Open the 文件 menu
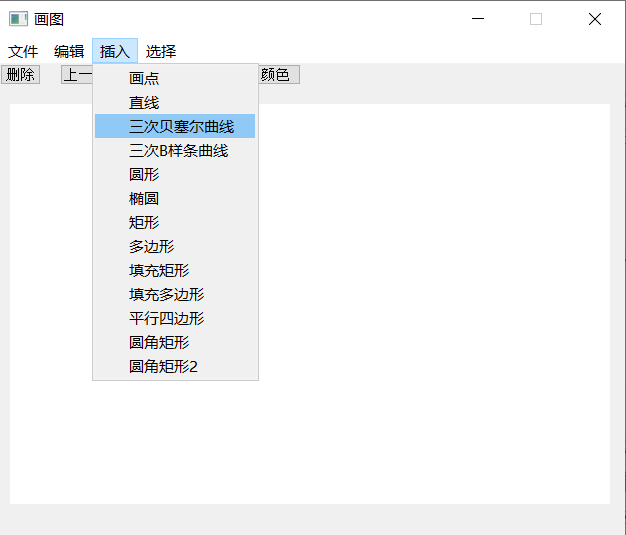This screenshot has height=535, width=626. [23, 52]
